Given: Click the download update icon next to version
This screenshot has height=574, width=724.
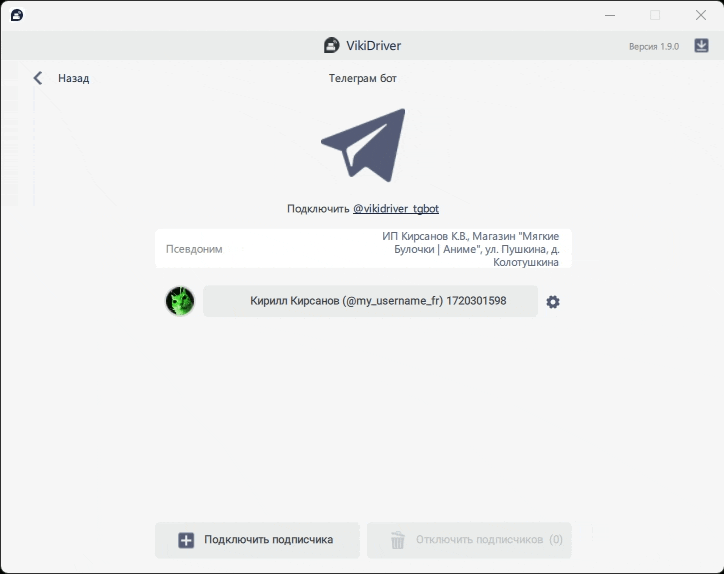Looking at the screenshot, I should click(701, 46).
